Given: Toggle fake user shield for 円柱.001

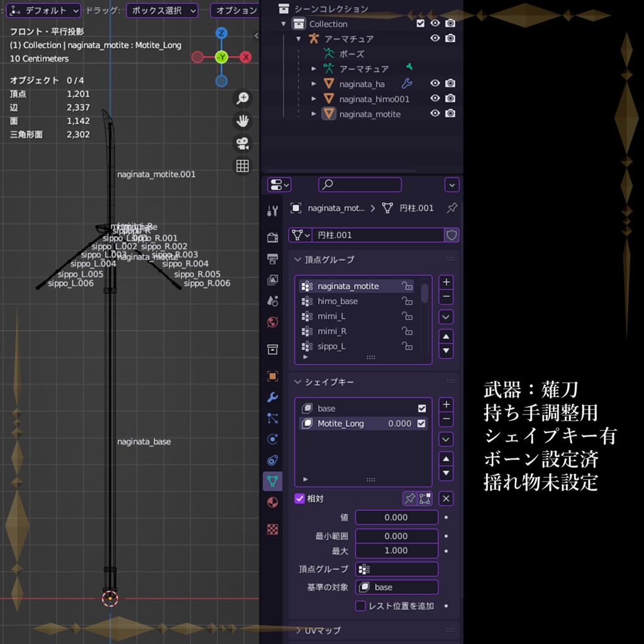Looking at the screenshot, I should (452, 235).
